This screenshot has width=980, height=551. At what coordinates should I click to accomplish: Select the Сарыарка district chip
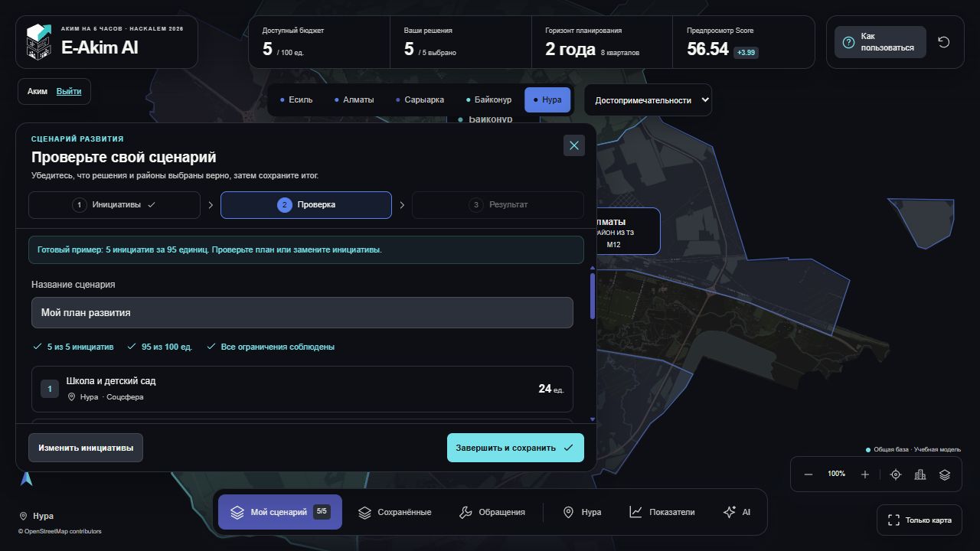click(x=420, y=99)
